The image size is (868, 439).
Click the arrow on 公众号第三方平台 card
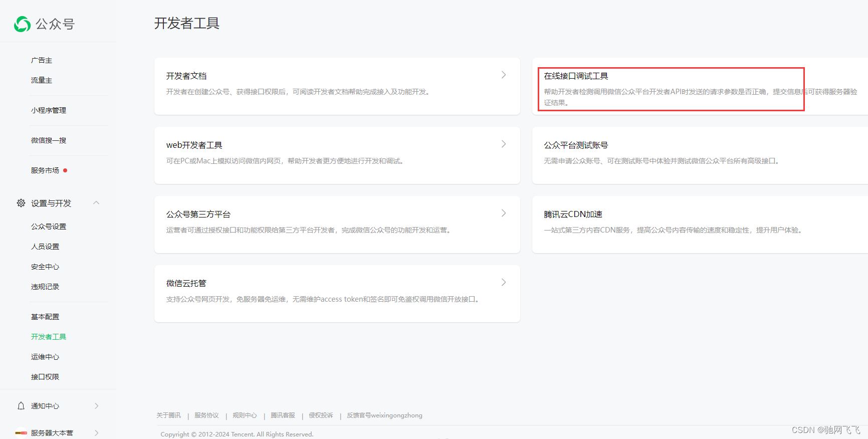(x=504, y=213)
